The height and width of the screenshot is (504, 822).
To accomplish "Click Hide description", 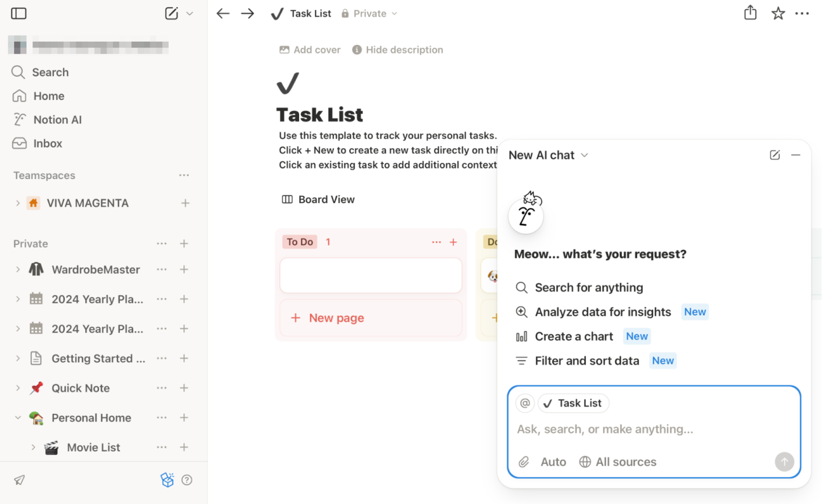I will tap(397, 50).
